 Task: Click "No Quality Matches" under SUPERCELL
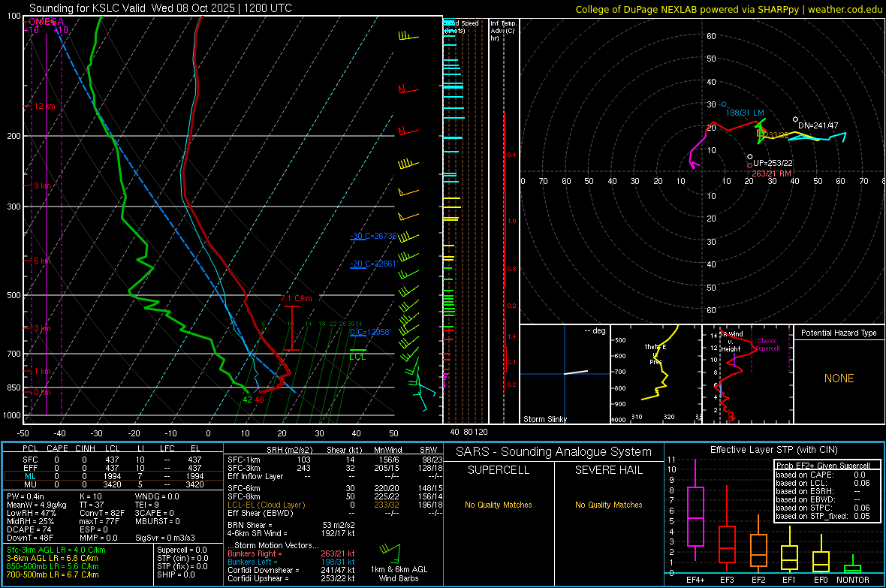pyautogui.click(x=499, y=505)
